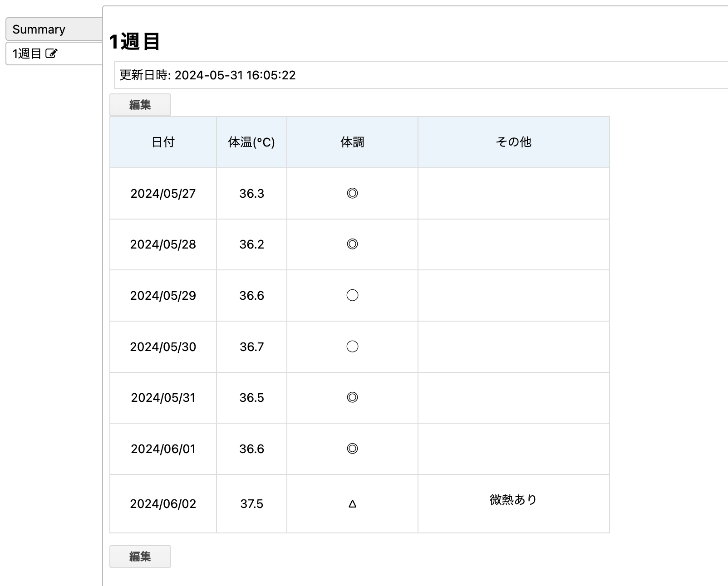Image resolution: width=728 pixels, height=586 pixels.
Task: Select the date cell 2024/05/31
Action: coord(163,398)
